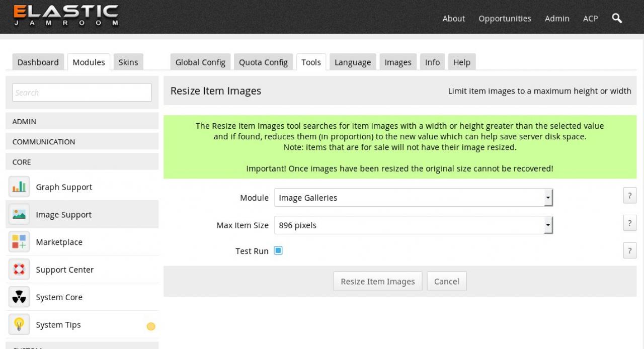Open the Opportunities link
Screen dimensions: 644x349
click(505, 18)
